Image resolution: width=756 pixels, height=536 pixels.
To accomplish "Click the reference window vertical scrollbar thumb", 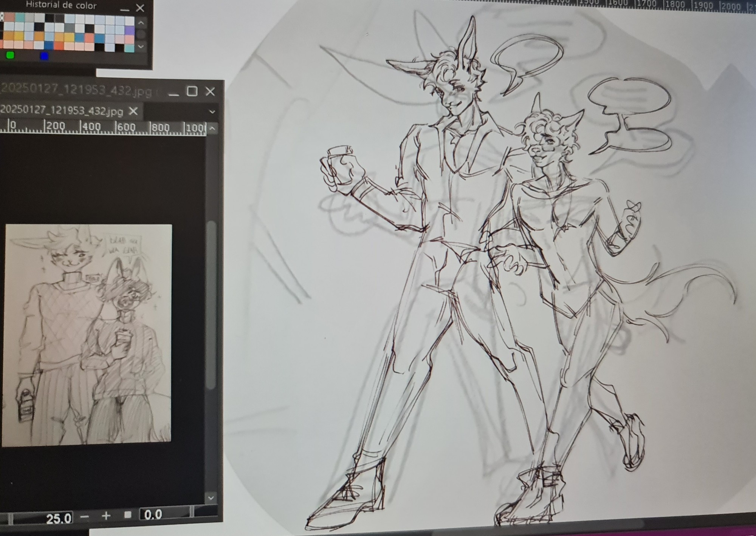I will [x=212, y=305].
